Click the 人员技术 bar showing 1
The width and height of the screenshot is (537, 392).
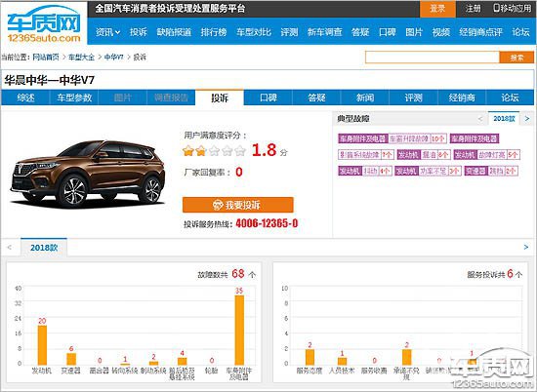[342, 361]
